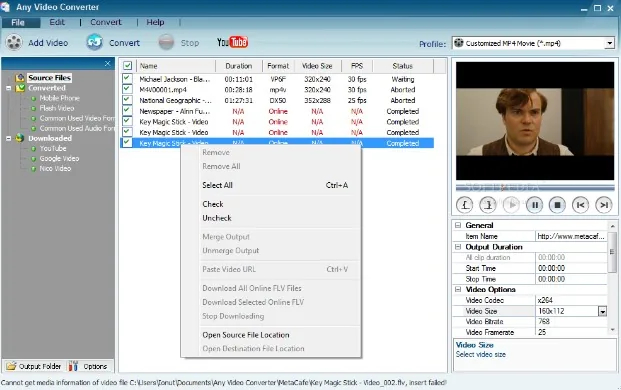Screen dimensions: 621x390
Task: Click the Start Time value field
Action: click(571, 268)
